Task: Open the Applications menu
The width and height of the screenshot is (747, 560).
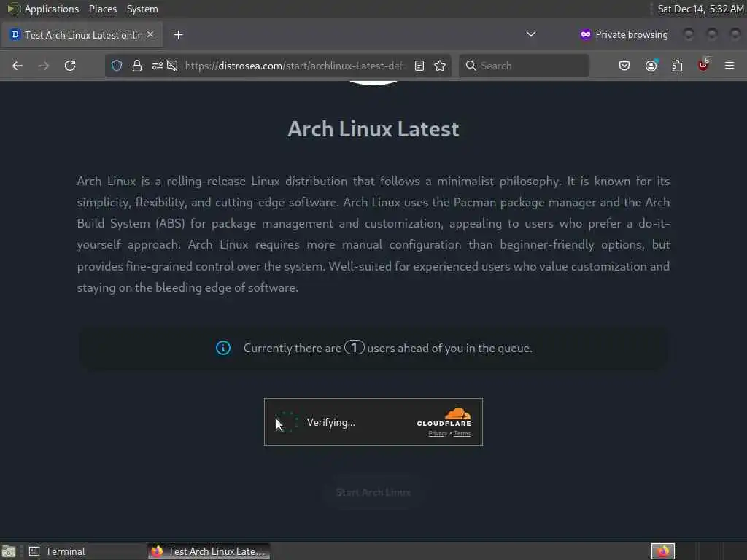Action: point(52,9)
